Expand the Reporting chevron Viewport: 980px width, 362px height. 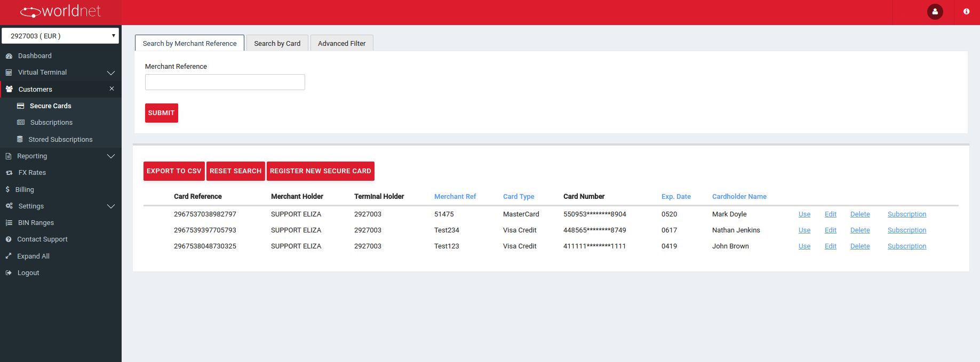[x=111, y=156]
